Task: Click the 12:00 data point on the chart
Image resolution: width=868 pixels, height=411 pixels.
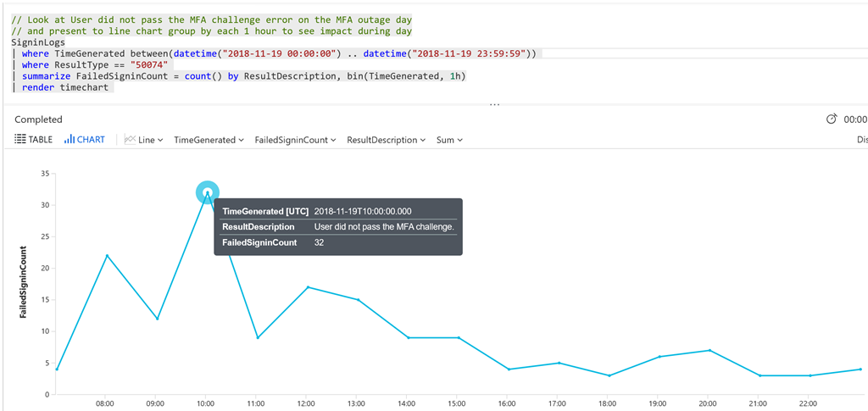Action: tap(308, 287)
